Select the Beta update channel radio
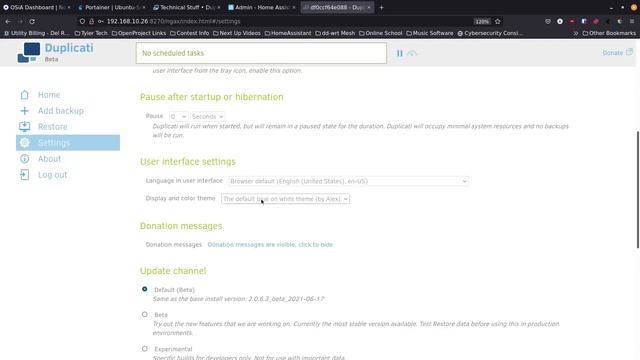Image resolution: width=640 pixels, height=360 pixels. [144, 314]
